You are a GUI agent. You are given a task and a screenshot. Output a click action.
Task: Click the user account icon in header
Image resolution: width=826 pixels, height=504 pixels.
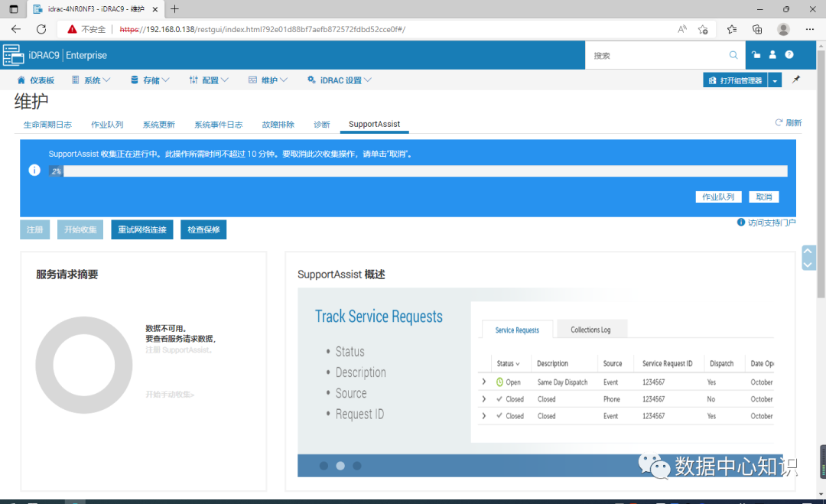(x=772, y=55)
